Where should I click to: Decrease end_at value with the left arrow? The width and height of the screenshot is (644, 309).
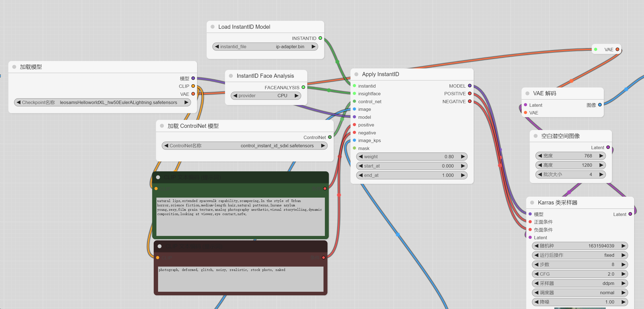[x=361, y=175]
